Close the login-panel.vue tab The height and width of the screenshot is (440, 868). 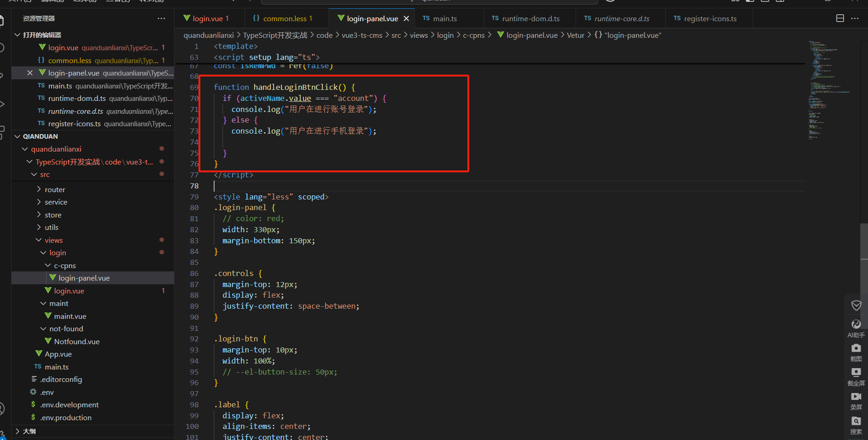point(406,18)
